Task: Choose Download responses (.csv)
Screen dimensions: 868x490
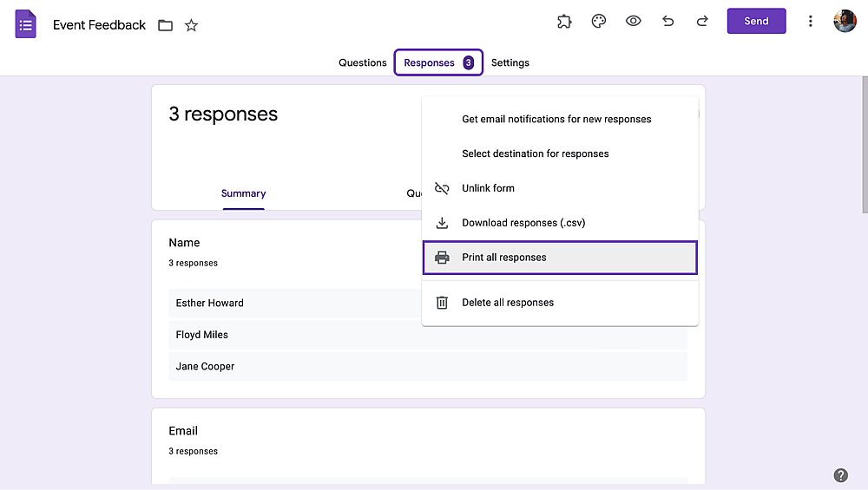Action: (x=560, y=223)
